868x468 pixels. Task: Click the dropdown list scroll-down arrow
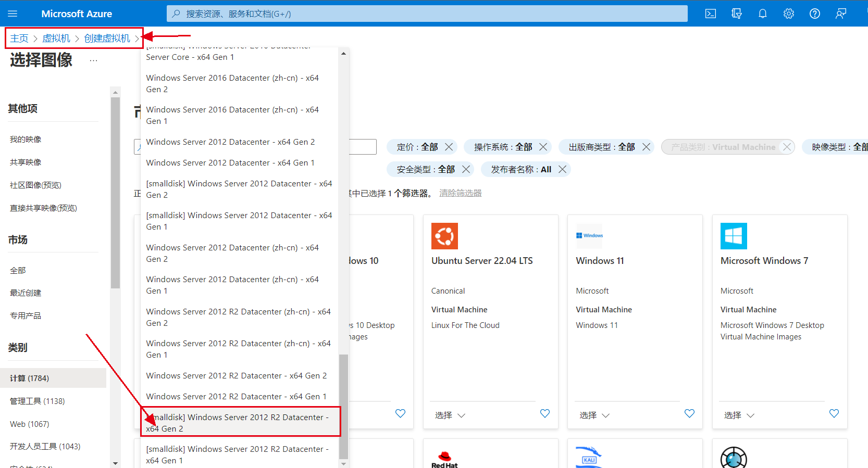coord(343,463)
